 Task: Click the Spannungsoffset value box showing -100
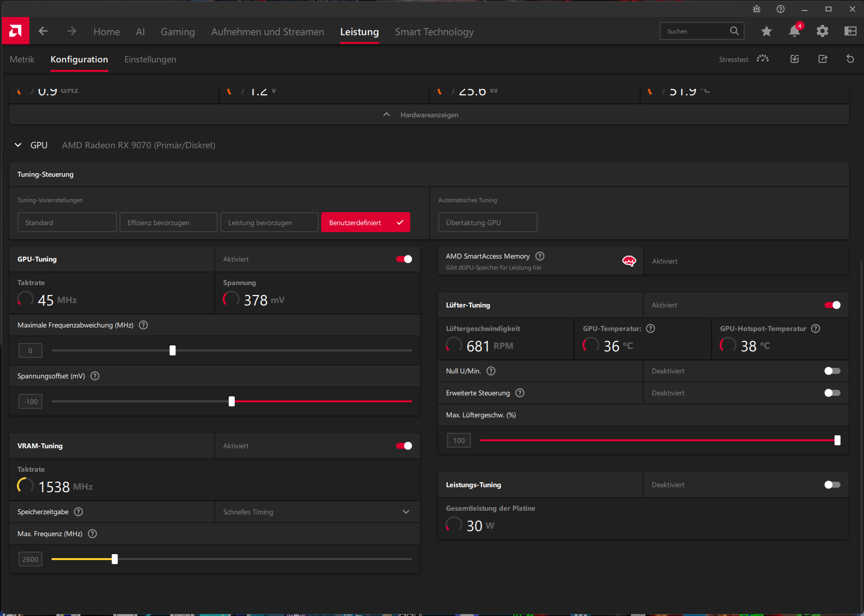(x=30, y=401)
